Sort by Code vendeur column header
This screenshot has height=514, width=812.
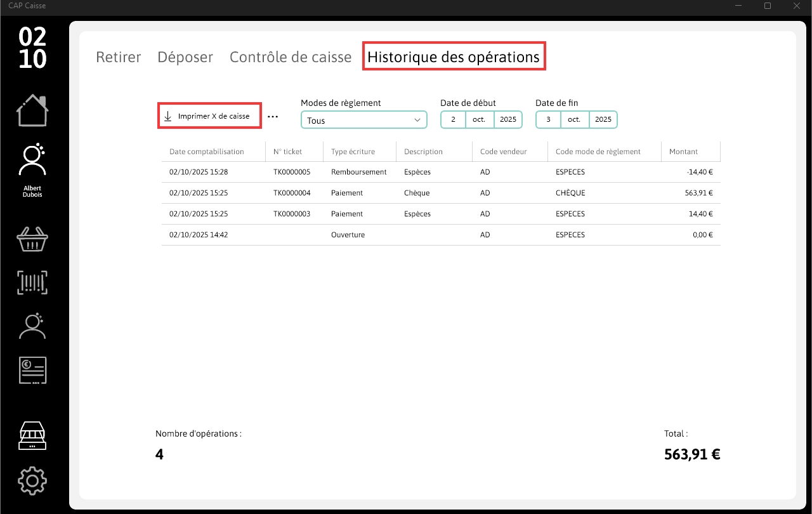(x=510, y=152)
